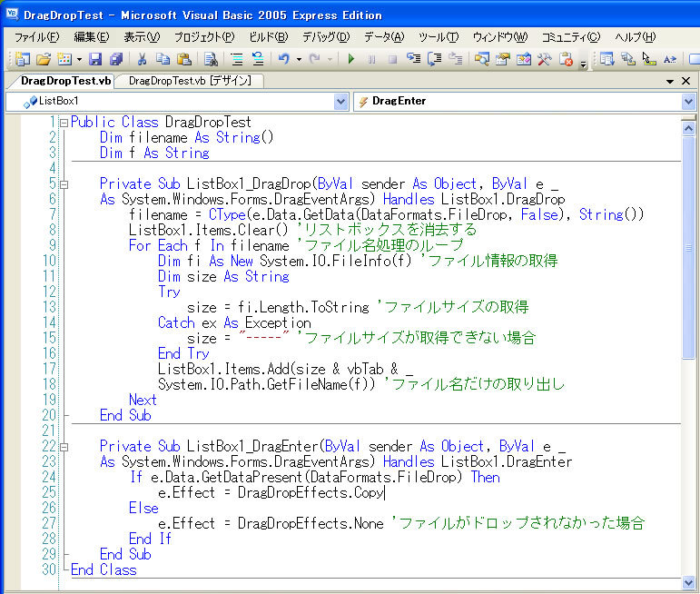The image size is (700, 594).
Task: Open the ビルド(B) menu
Action: click(269, 37)
